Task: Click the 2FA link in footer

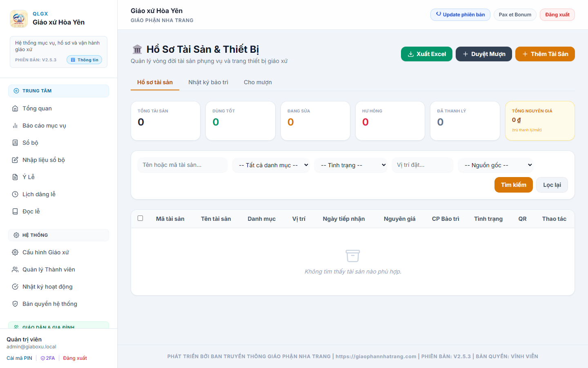Action: tap(48, 358)
